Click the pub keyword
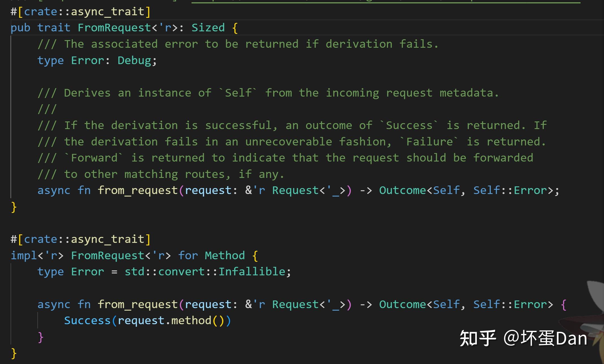This screenshot has width=604, height=364. tap(20, 28)
